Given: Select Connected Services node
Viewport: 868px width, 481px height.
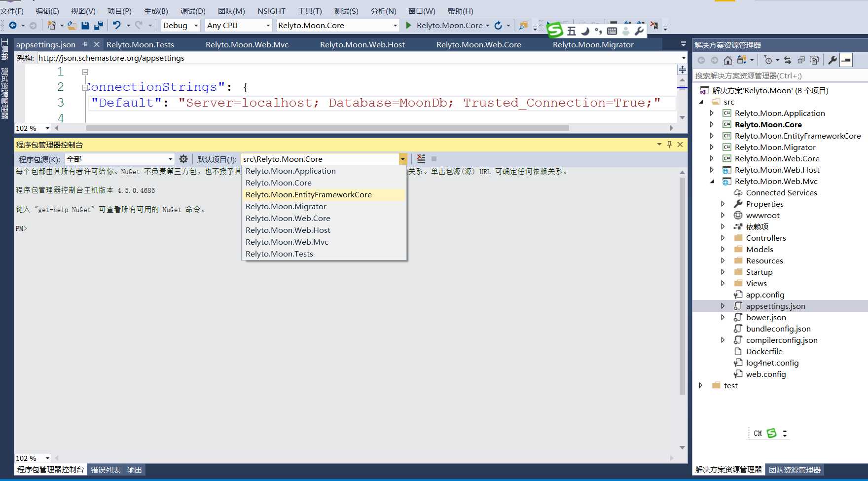Looking at the screenshot, I should [781, 192].
